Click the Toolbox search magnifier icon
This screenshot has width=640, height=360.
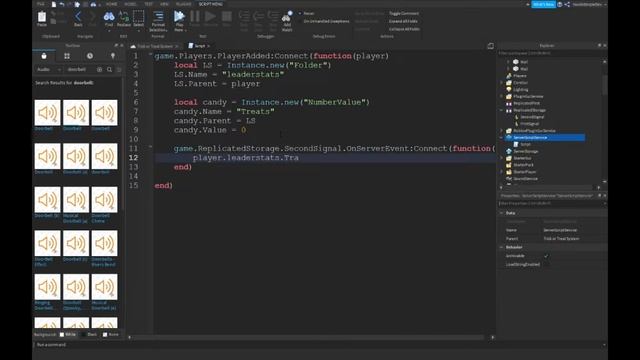point(109,70)
